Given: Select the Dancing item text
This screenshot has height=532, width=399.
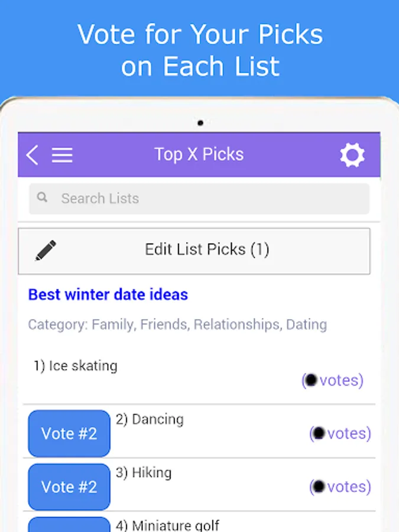Looking at the screenshot, I should point(150,419).
